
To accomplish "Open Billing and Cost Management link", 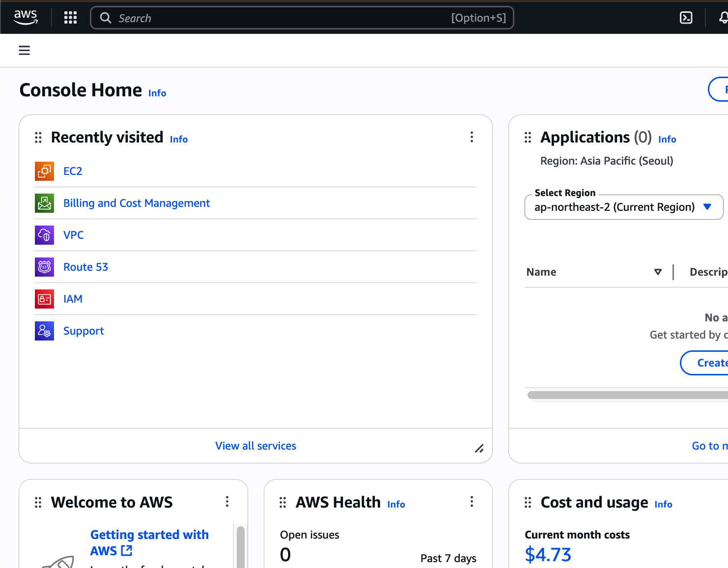I will (x=137, y=203).
